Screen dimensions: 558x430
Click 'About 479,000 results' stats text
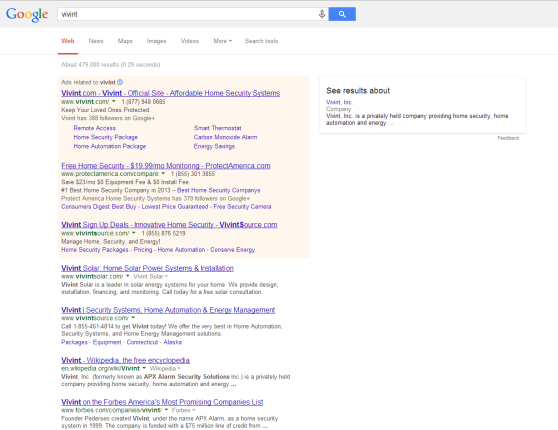click(x=111, y=65)
